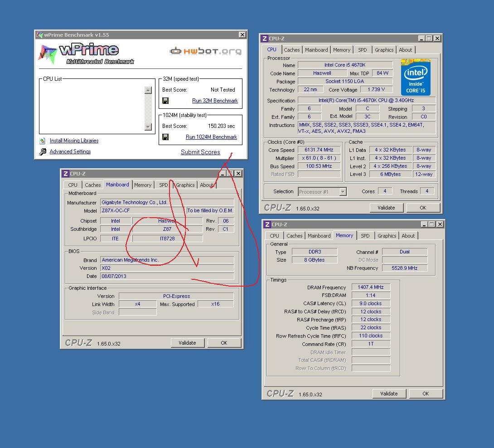Viewport: 494px width, 448px height.
Task: Open Advanced Settings link
Action: pyautogui.click(x=70, y=151)
